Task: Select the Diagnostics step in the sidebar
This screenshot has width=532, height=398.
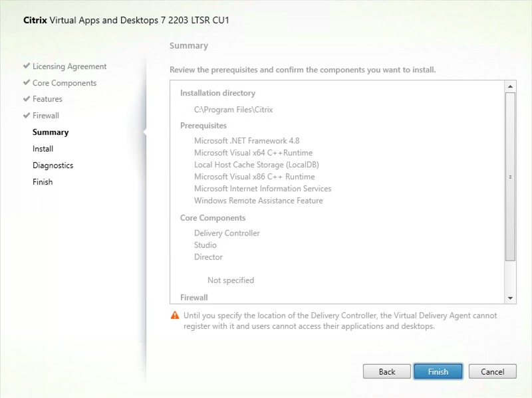Action: click(x=53, y=165)
